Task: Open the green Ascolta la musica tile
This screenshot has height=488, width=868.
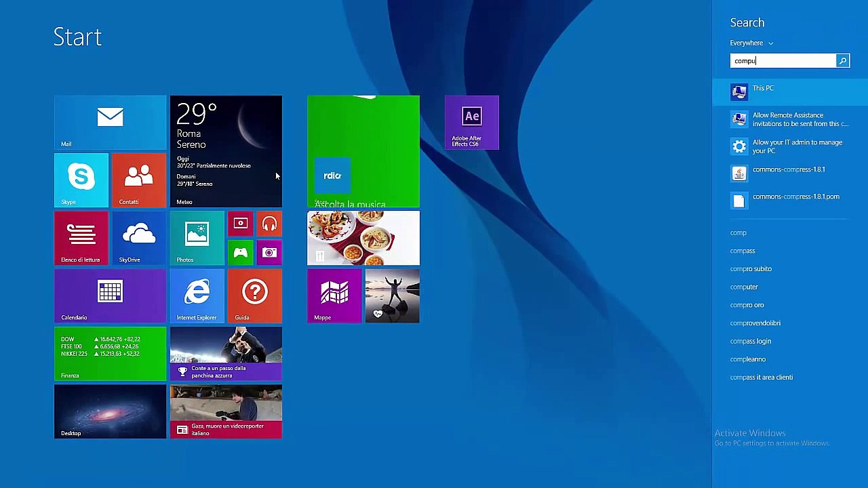Action: coord(363,151)
